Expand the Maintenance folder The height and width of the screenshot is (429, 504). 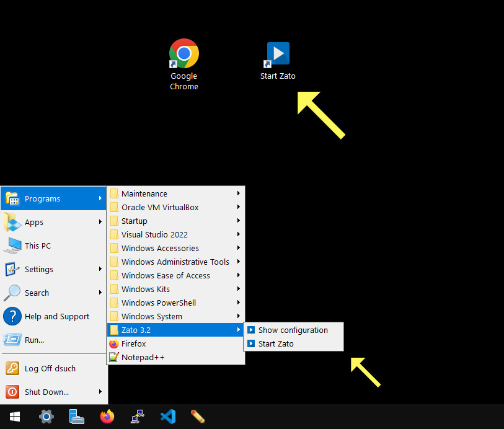click(175, 193)
